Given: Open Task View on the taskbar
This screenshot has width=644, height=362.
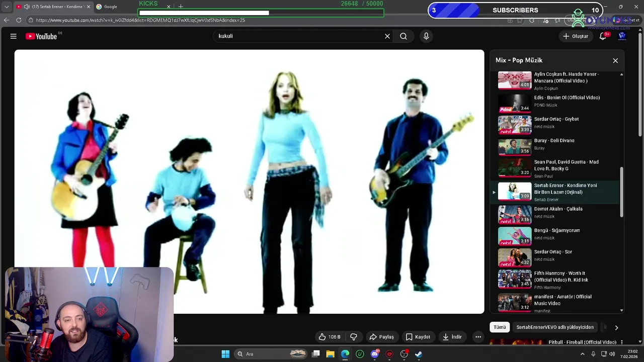Looking at the screenshot, I should [x=316, y=354].
